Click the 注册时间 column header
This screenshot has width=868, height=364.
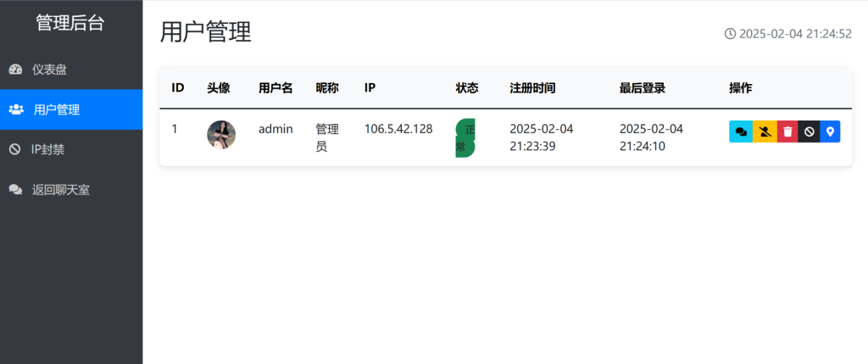[532, 87]
